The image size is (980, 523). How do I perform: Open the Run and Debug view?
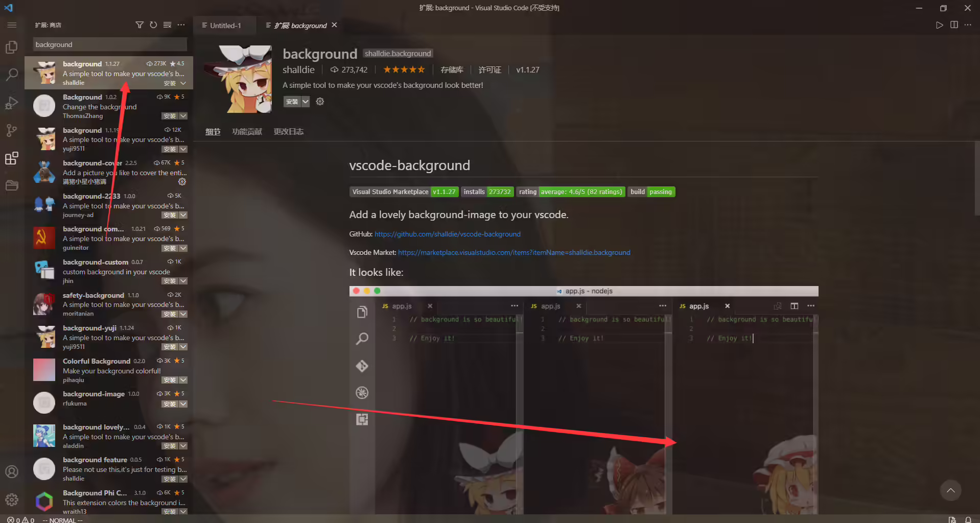click(12, 103)
